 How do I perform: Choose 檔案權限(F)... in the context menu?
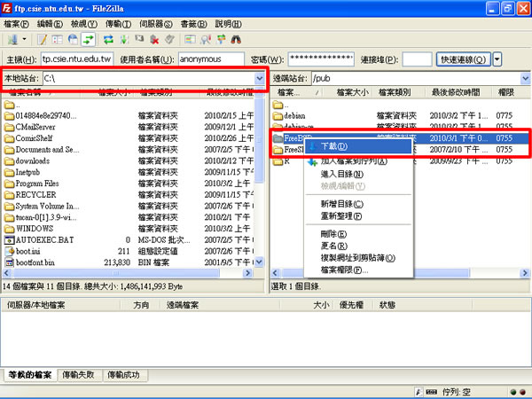pos(358,270)
